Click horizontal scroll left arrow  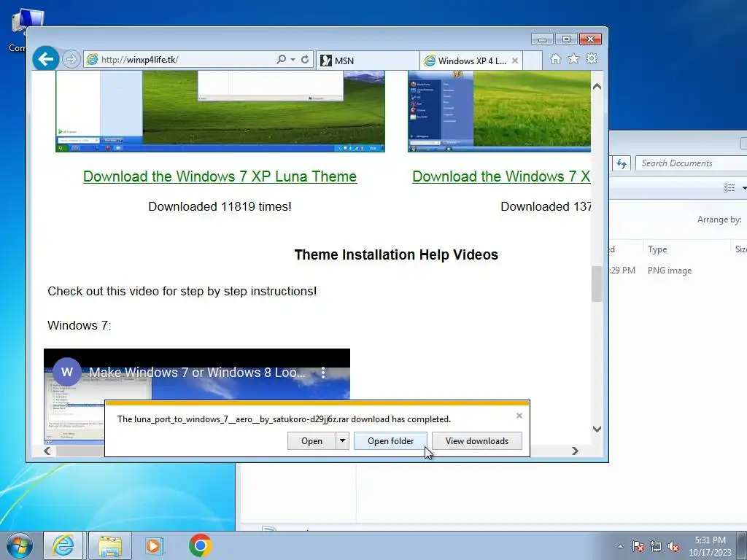point(47,451)
